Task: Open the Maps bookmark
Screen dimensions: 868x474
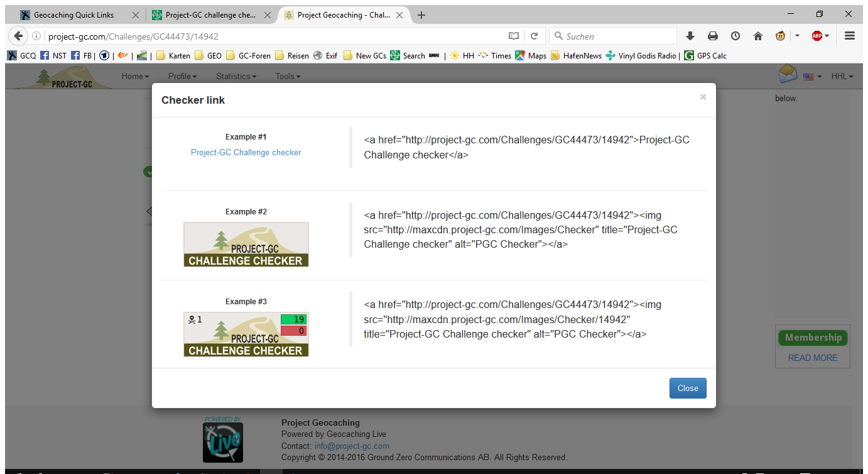Action: tap(531, 56)
